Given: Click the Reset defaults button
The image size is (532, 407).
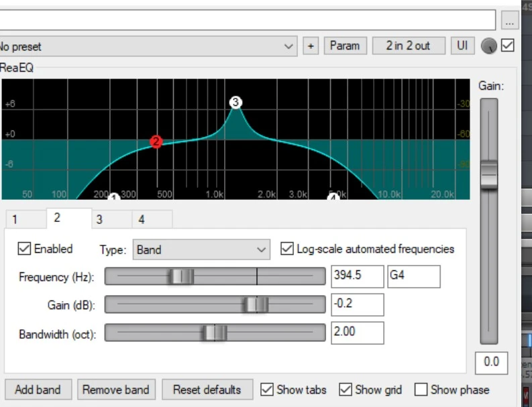Looking at the screenshot, I should click(x=207, y=390).
